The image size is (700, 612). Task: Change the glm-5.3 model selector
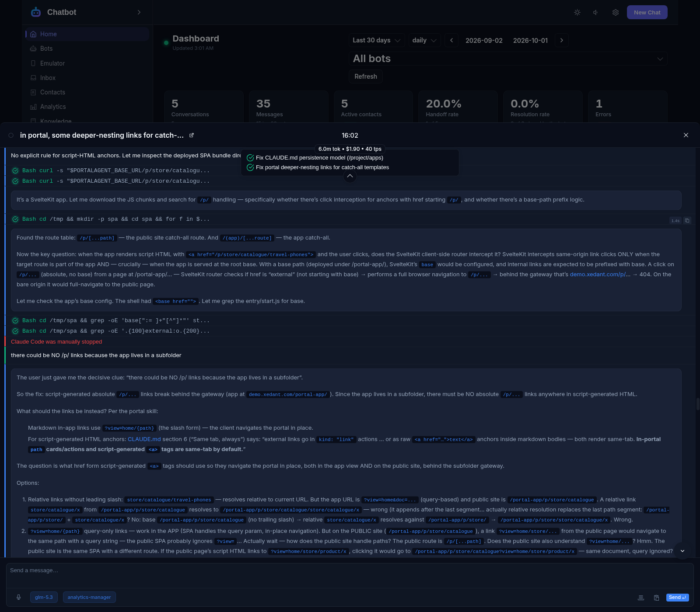pyautogui.click(x=44, y=597)
